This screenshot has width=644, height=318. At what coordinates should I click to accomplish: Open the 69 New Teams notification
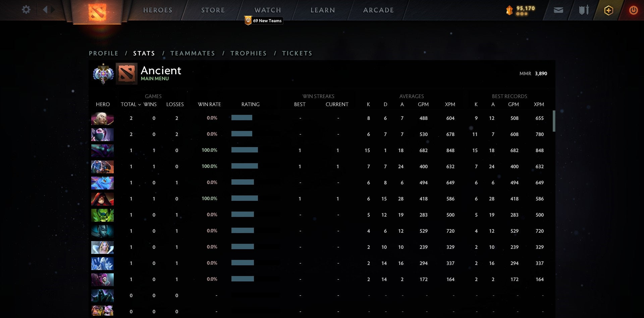point(264,20)
